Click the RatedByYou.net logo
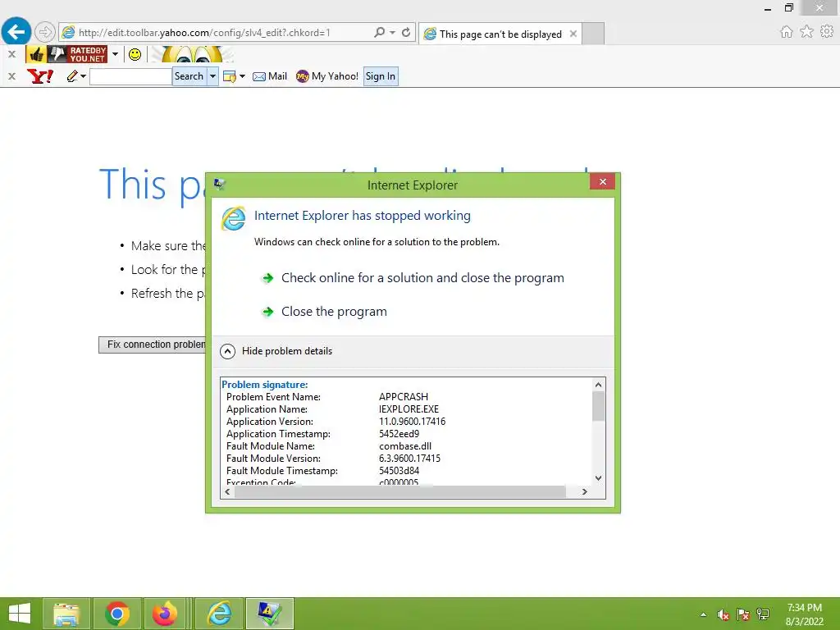Viewport: 840px width, 630px height. point(87,54)
